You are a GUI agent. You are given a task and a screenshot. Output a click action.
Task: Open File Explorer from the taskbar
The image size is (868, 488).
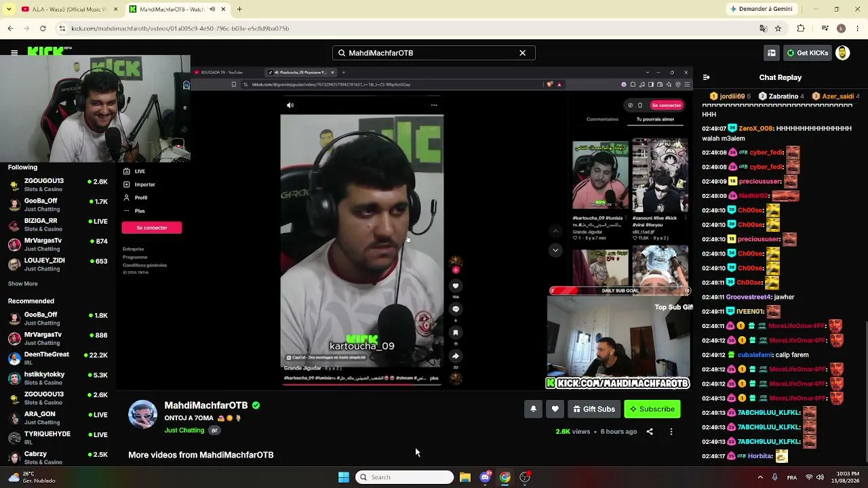coord(465,477)
